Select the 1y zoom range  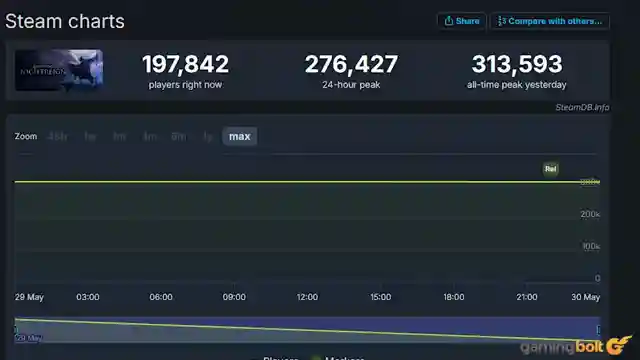click(208, 136)
